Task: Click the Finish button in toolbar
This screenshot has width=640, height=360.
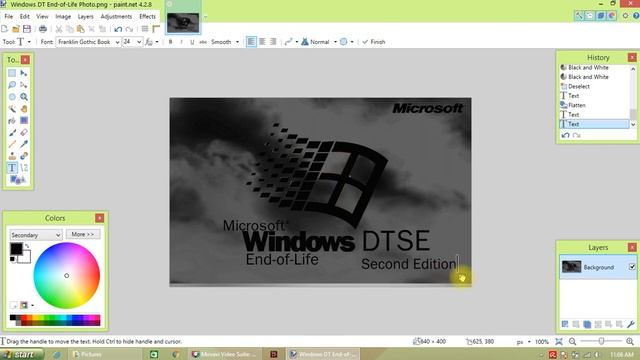Action: (373, 42)
